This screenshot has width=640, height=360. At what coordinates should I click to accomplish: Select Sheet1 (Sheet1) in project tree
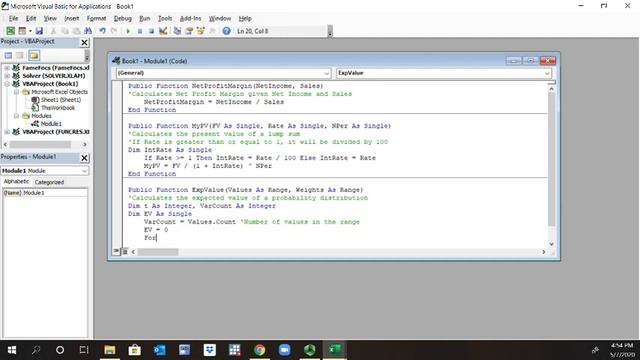pos(60,100)
